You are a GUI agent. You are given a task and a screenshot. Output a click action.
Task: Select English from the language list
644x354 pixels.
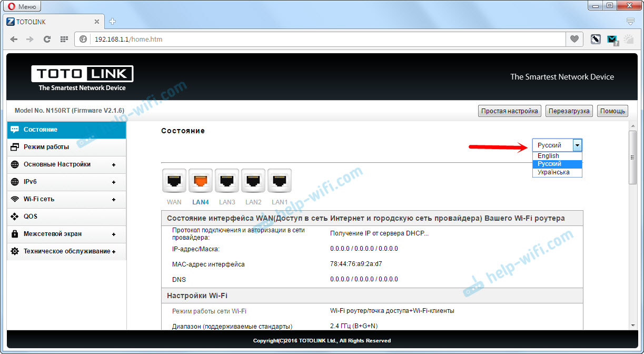tap(549, 156)
